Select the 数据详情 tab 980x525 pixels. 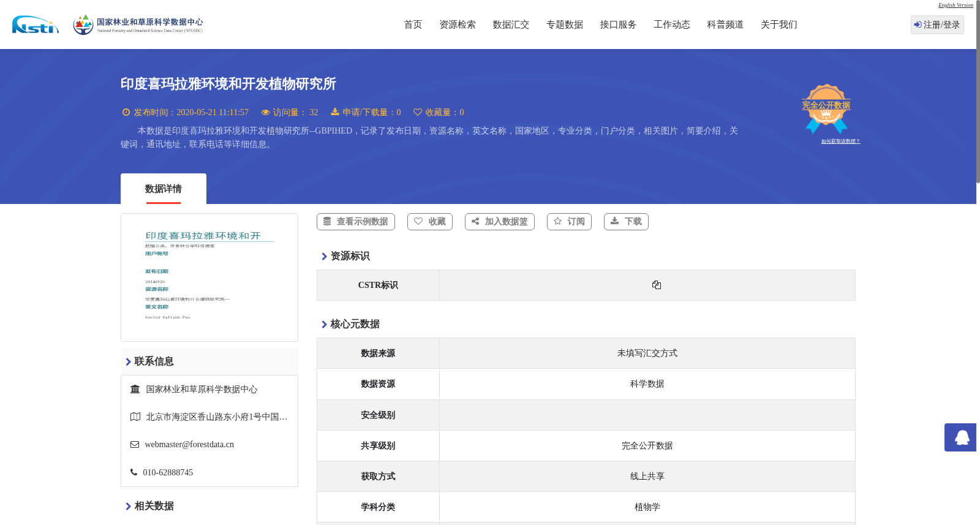pos(164,189)
